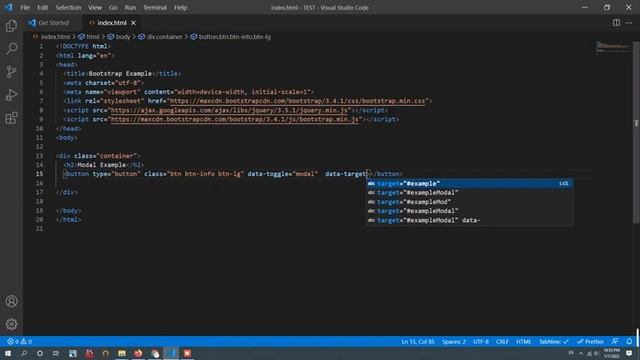Screen dimensions: 640x360
Task: Open the Manage gear icon
Action: 11,324
